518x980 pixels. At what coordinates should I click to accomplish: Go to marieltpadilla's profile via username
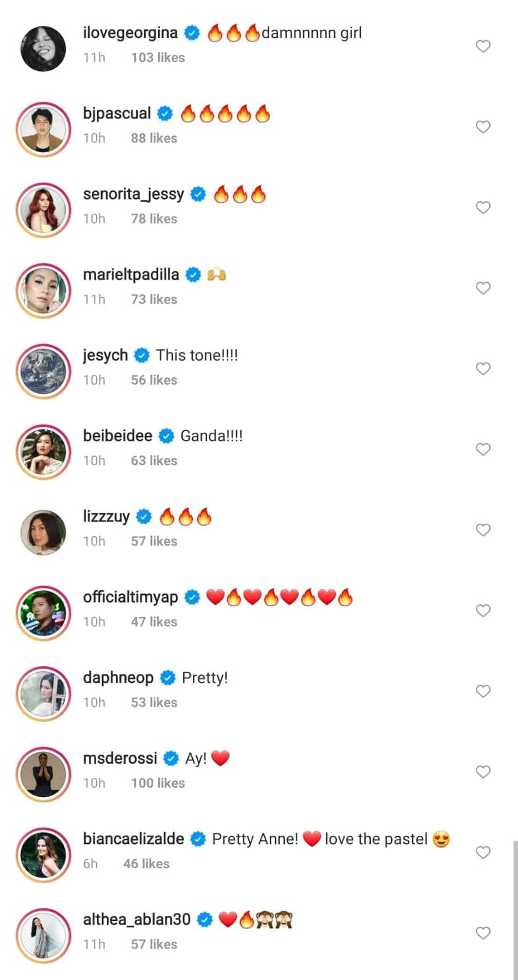(131, 275)
